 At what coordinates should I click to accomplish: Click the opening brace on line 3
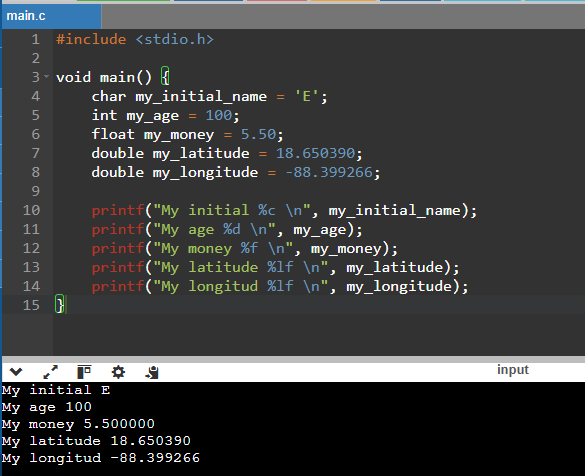(165, 77)
